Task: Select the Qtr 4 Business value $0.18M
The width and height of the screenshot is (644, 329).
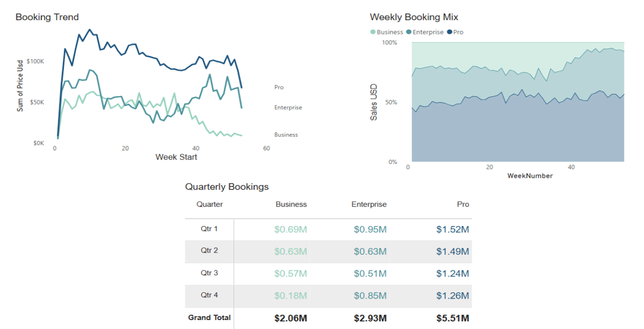Action: [x=291, y=296]
